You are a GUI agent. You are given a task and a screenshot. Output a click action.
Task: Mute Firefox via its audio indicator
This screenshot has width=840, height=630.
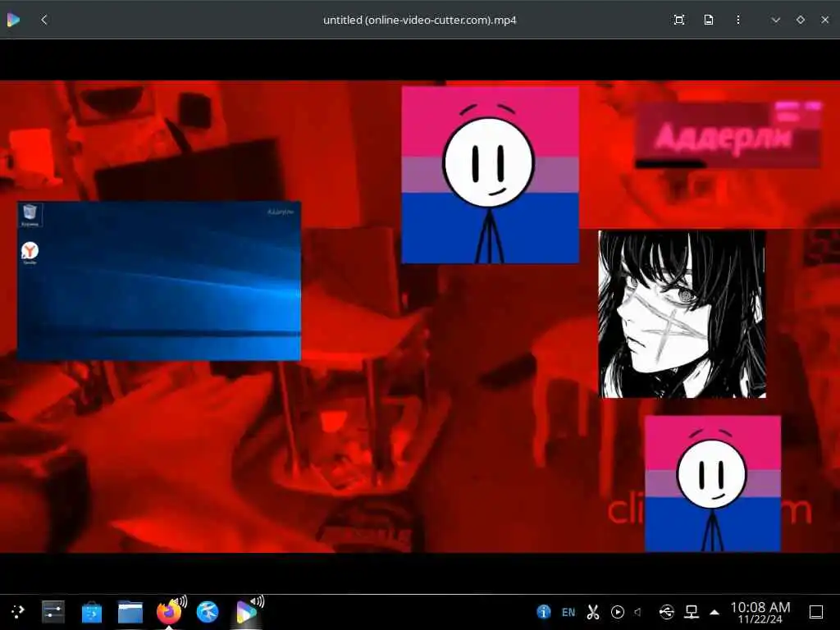tap(181, 601)
